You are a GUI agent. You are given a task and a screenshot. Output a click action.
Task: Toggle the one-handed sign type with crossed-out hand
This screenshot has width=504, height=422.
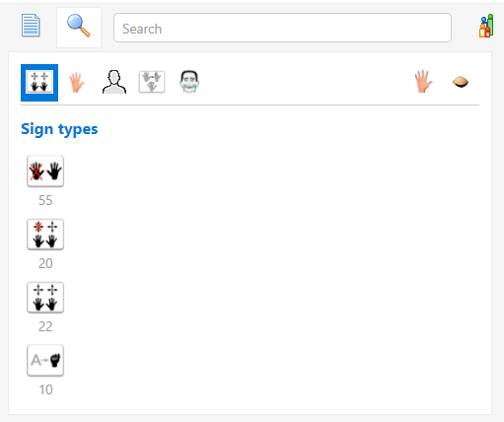[x=45, y=172]
